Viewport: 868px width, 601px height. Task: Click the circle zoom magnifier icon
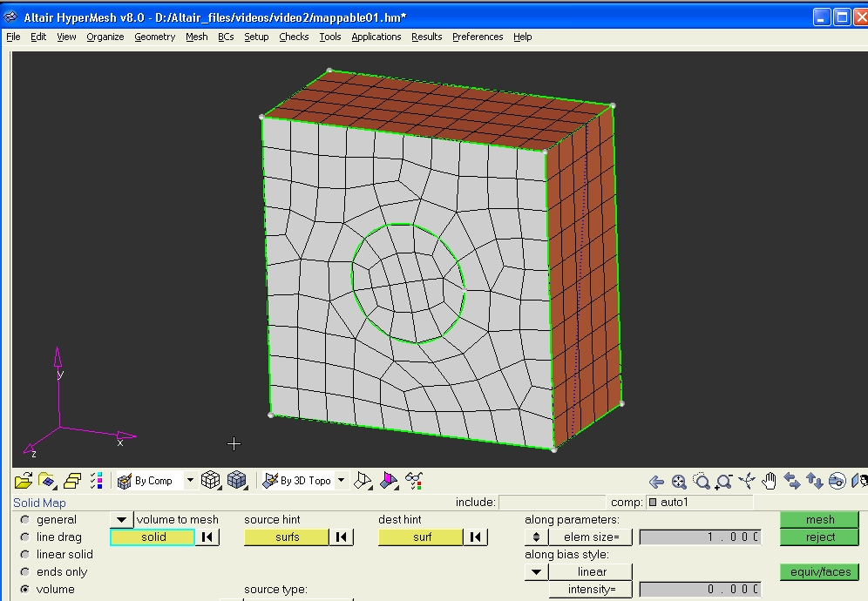point(702,482)
